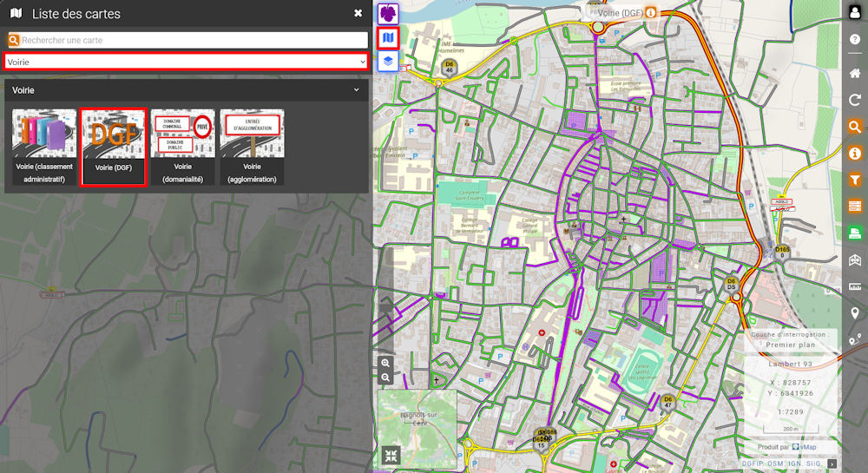
Task: Open the green print document tool
Action: pyautogui.click(x=855, y=233)
